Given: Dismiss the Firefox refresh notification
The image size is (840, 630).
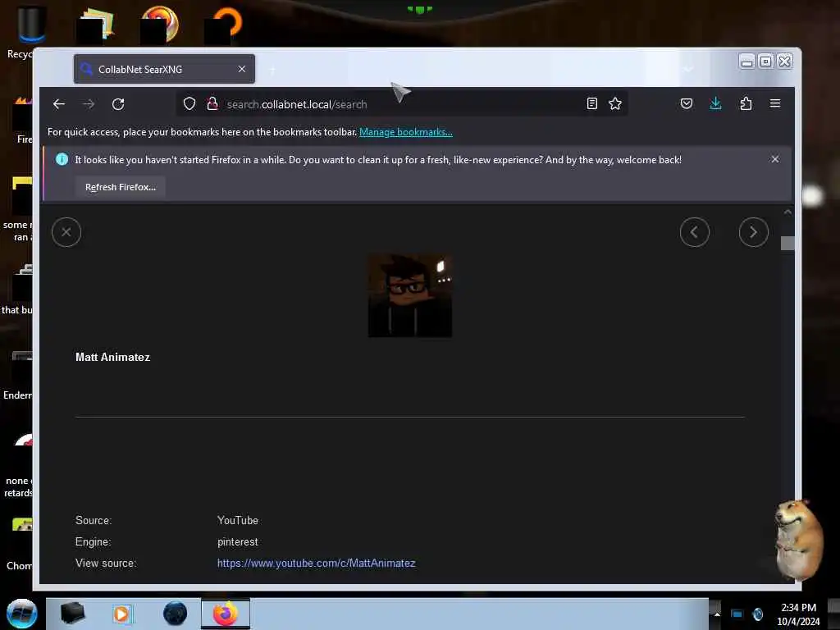Looking at the screenshot, I should 775,159.
